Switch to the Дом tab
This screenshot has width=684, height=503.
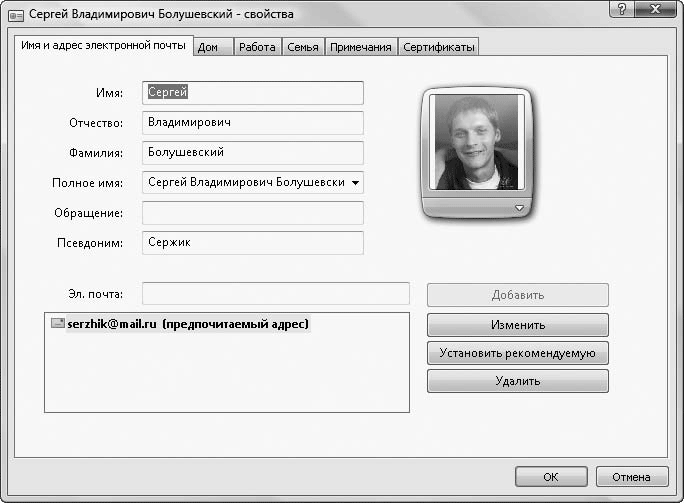pyautogui.click(x=208, y=47)
